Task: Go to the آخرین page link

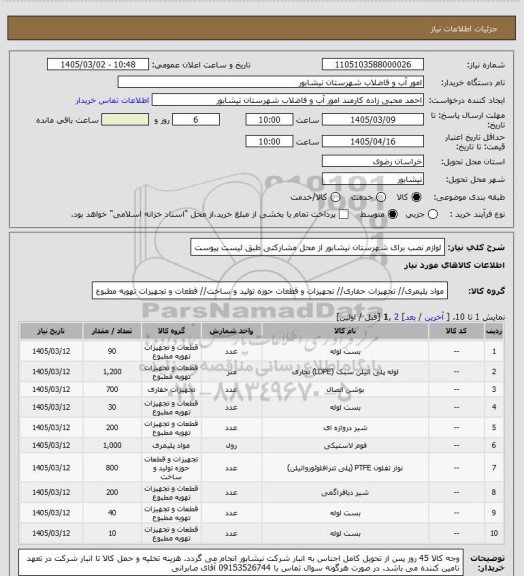Action: [x=434, y=317]
